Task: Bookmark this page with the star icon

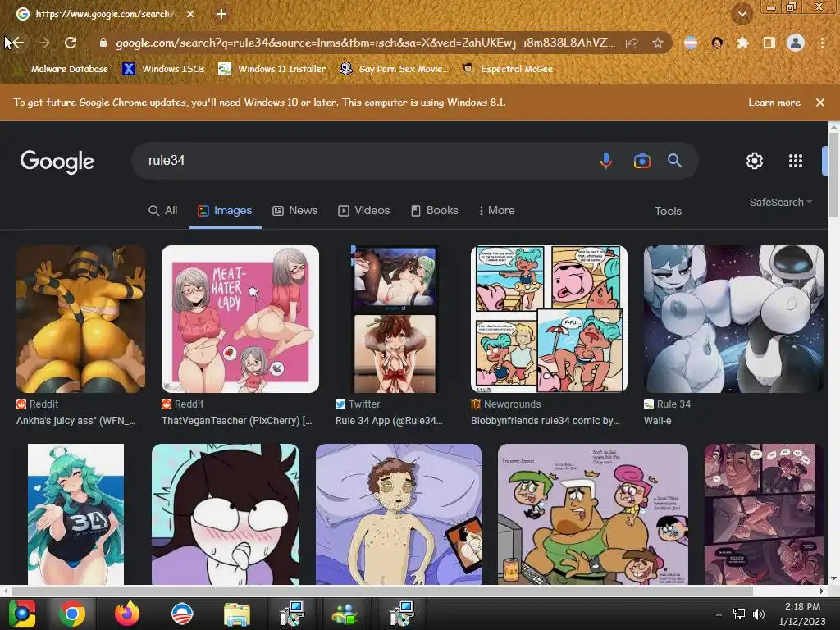Action: [x=658, y=43]
